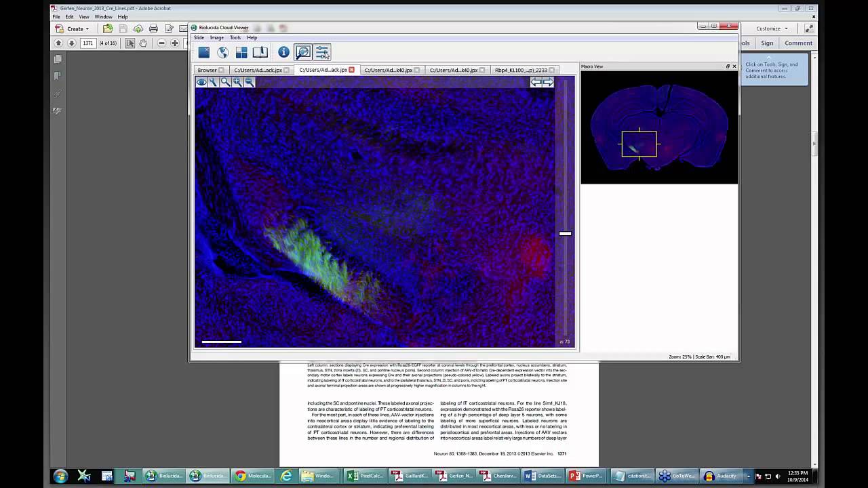Select the plain magnifier zoom tool
This screenshot has height=488, width=868.
[225, 82]
